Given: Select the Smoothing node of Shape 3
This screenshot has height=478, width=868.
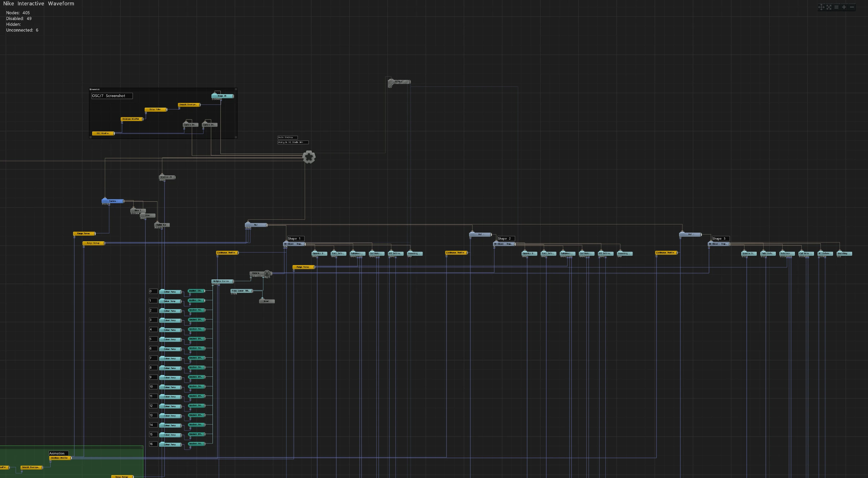Looking at the screenshot, I should [x=844, y=254].
